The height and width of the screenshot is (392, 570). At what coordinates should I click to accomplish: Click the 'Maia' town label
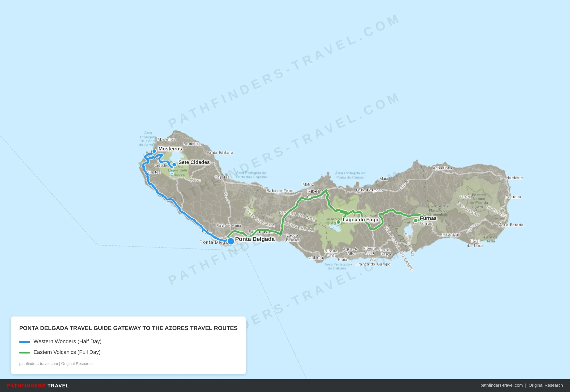(384, 179)
